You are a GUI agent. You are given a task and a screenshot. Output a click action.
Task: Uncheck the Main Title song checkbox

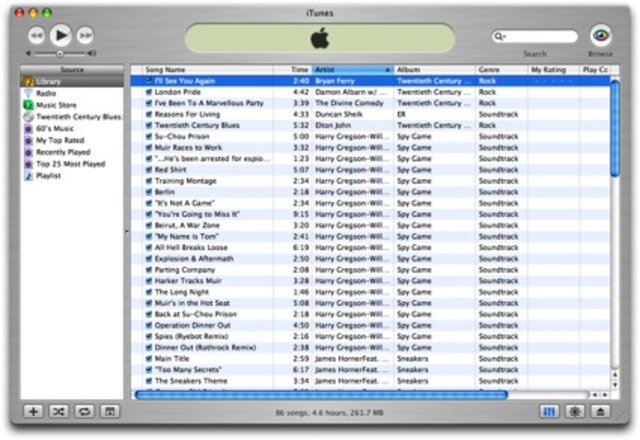pos(149,359)
